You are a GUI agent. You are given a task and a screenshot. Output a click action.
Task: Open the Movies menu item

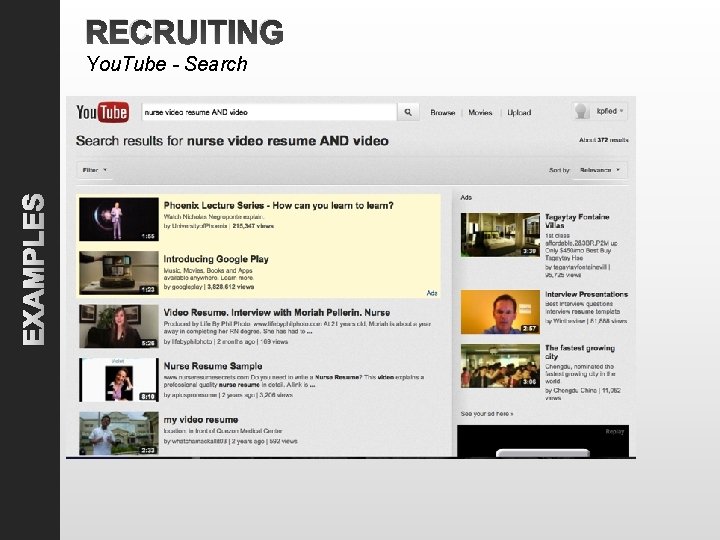point(480,112)
